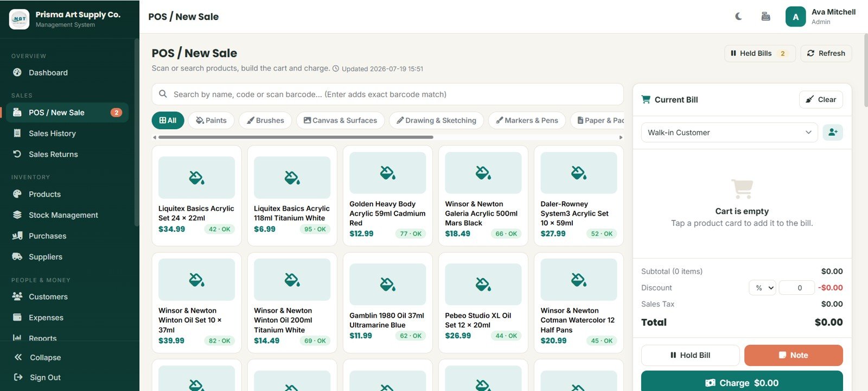The width and height of the screenshot is (868, 391).
Task: Click category scrollbar left arrow
Action: [x=155, y=137]
